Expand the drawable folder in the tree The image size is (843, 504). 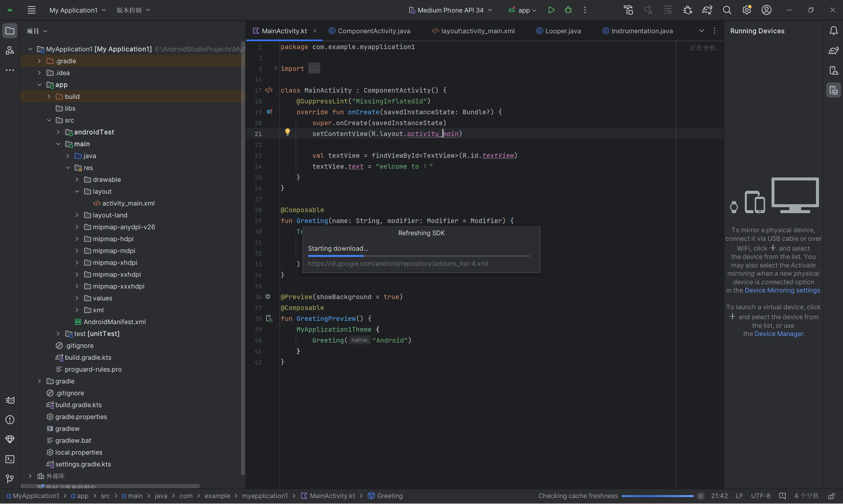click(x=77, y=180)
